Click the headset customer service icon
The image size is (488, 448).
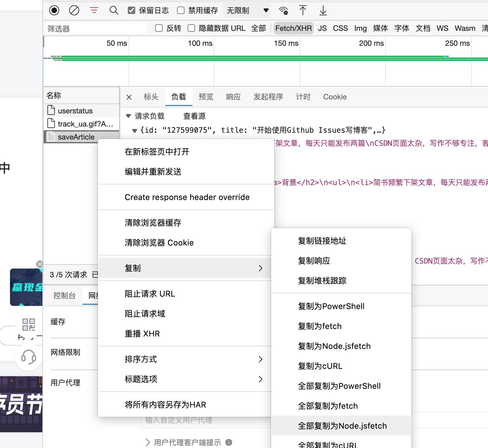[28, 358]
